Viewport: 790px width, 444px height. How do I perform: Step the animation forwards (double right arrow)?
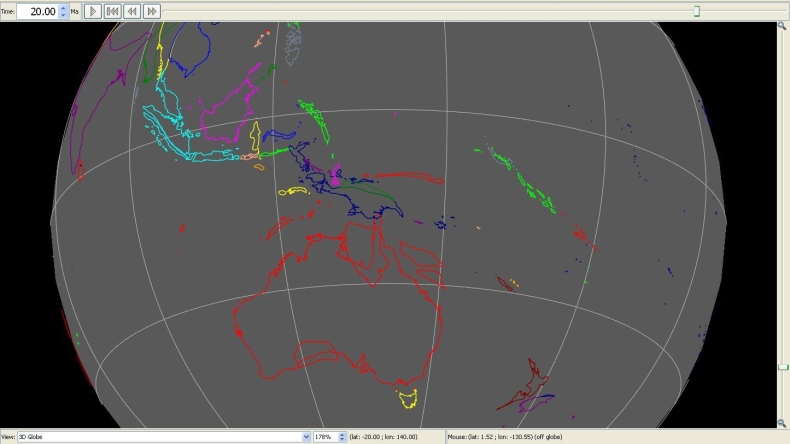(x=152, y=11)
